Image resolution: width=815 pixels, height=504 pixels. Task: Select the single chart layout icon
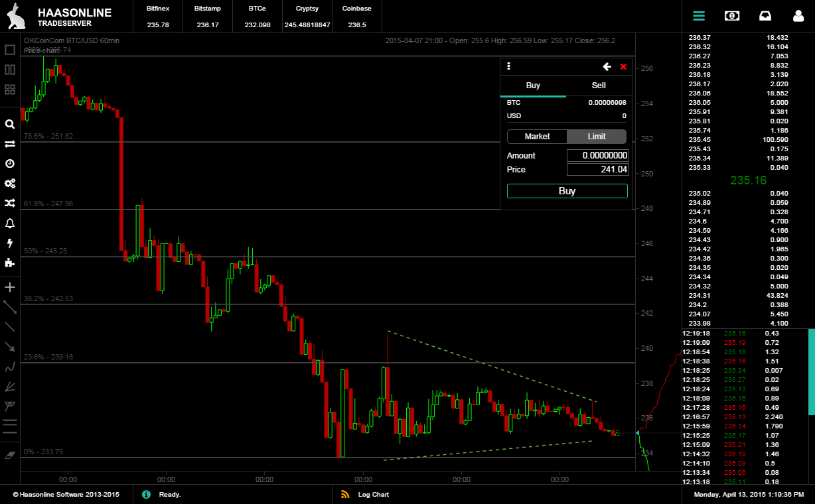pos(10,50)
